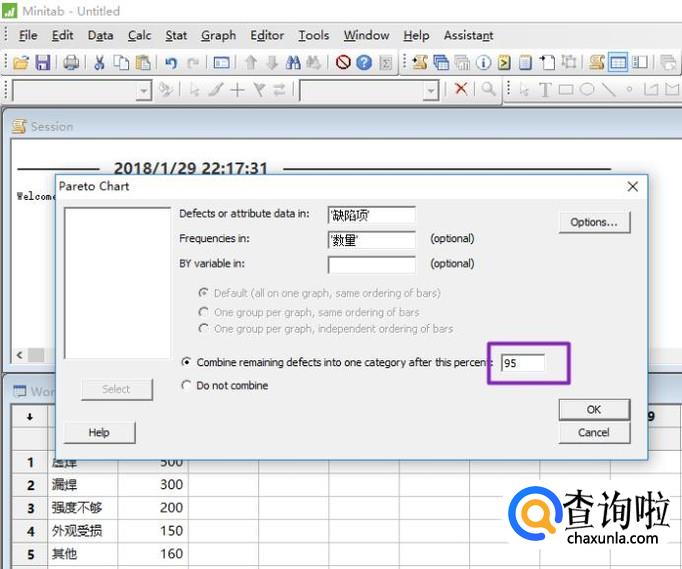The image size is (682, 569).
Task: Open Help via blue question icon
Action: click(364, 63)
